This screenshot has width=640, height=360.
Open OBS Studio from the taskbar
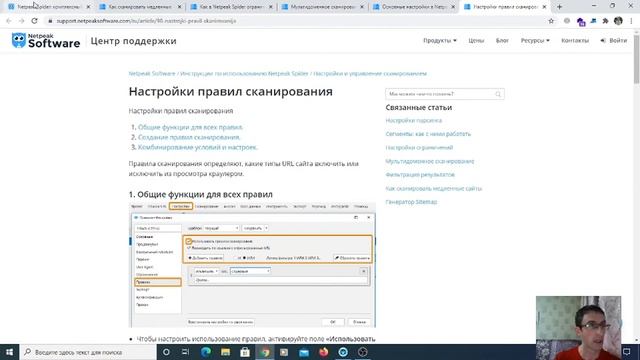tap(362, 352)
